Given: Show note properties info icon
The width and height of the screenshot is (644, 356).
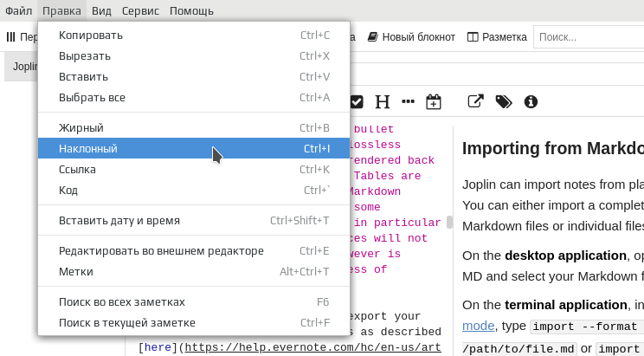Looking at the screenshot, I should (531, 101).
